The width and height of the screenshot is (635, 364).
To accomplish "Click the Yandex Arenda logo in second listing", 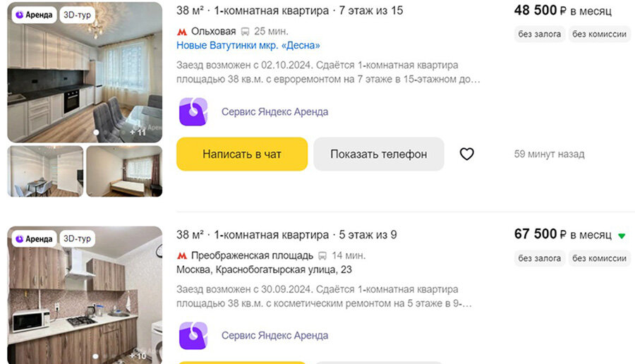I will [x=193, y=335].
